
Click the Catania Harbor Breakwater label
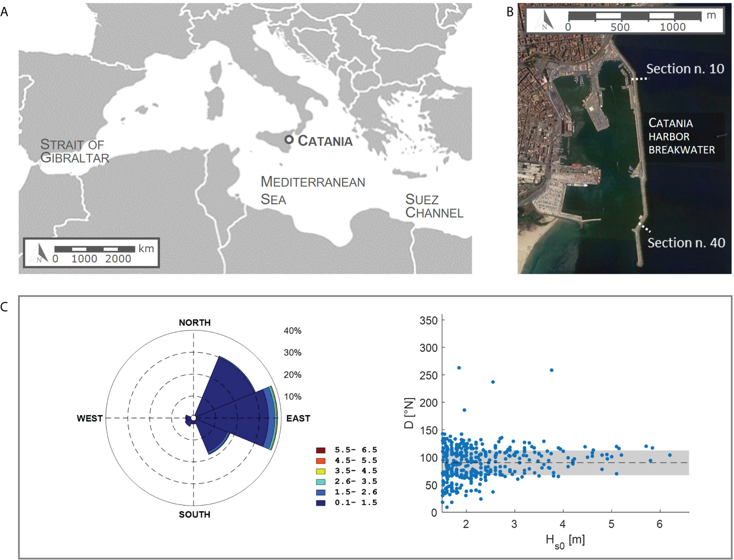pyautogui.click(x=681, y=137)
